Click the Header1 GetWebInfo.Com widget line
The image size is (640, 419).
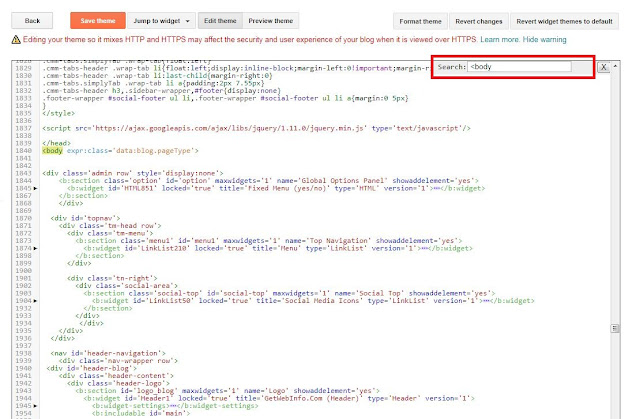(x=279, y=398)
